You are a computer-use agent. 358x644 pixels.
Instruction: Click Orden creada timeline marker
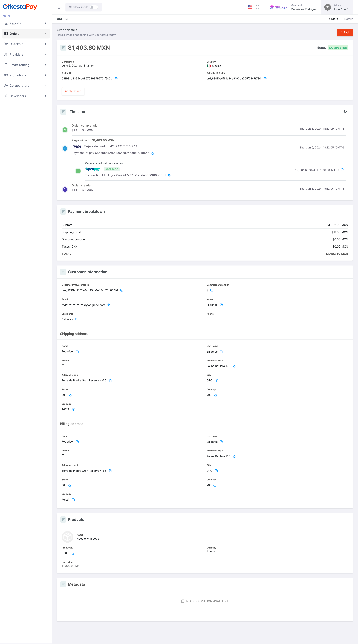pyautogui.click(x=65, y=189)
